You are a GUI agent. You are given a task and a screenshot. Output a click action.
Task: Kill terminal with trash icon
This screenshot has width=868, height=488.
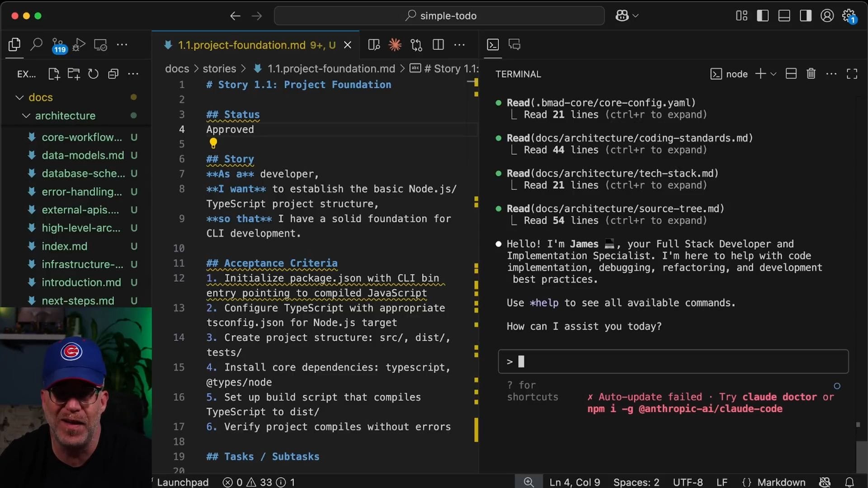click(x=811, y=74)
